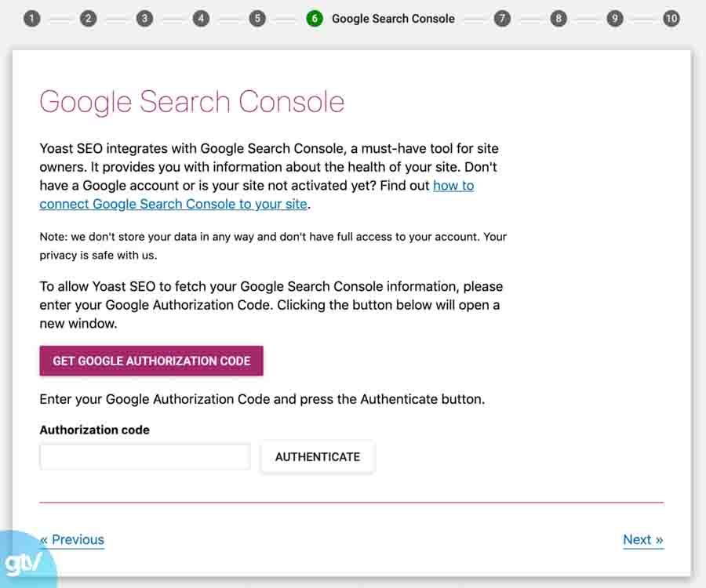Proceed with the Next link
The width and height of the screenshot is (706, 588).
(x=642, y=539)
